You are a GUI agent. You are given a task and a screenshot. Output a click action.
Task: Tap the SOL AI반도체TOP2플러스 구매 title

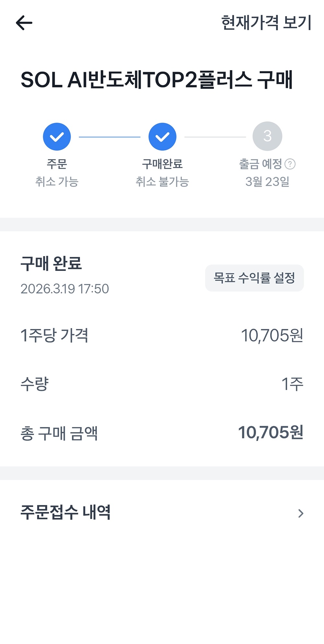[157, 80]
